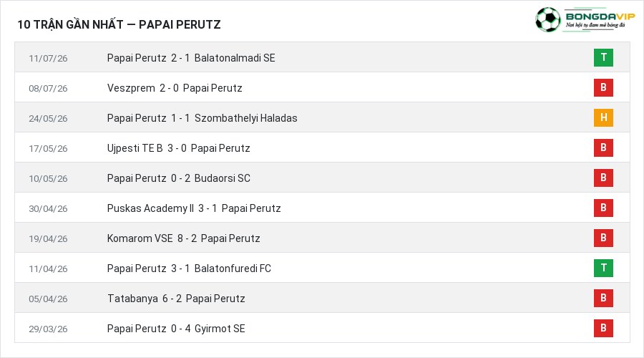Click red B badge for Tatabanya match
Viewport: 644px width, 358px height.
[603, 298]
